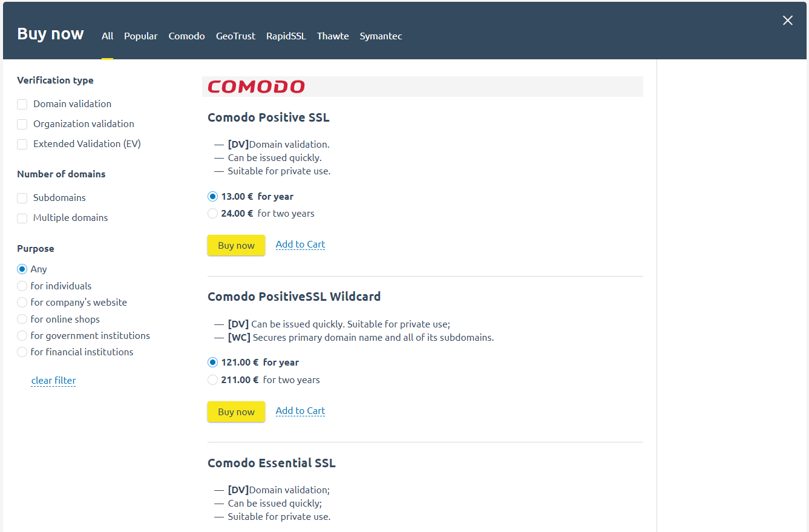Buy now Comodo PositiveSSL Wildcard
The width and height of the screenshot is (809, 532).
pos(236,412)
